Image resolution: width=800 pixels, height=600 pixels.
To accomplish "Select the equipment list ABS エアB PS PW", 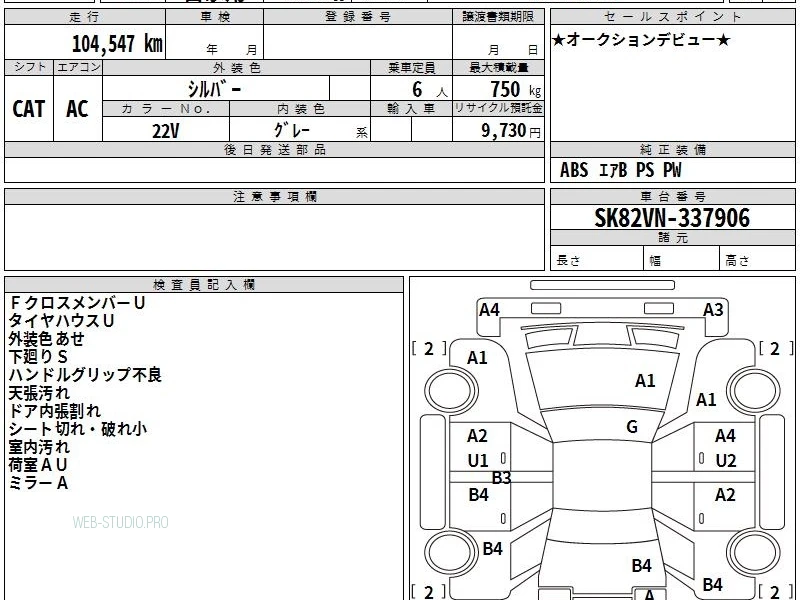I will click(620, 170).
